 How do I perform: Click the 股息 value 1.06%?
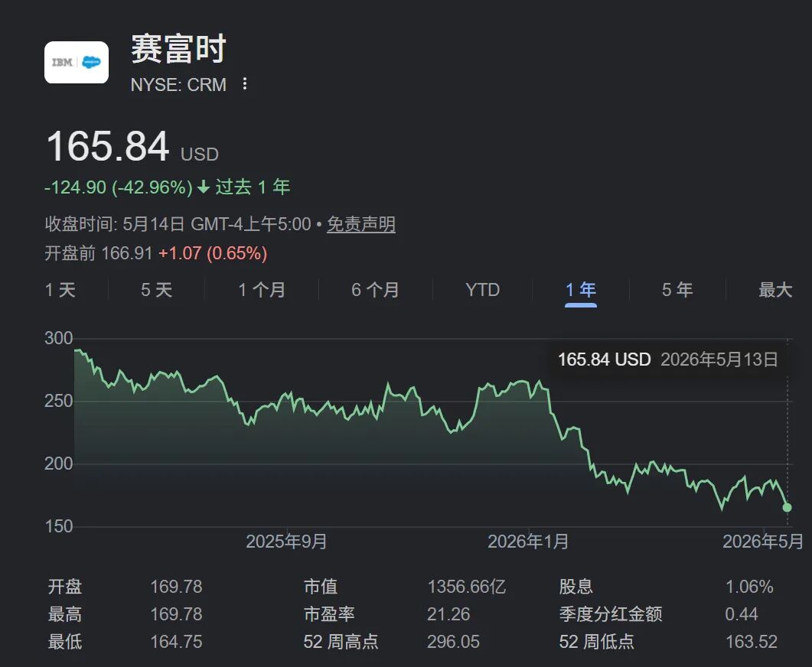[749, 586]
